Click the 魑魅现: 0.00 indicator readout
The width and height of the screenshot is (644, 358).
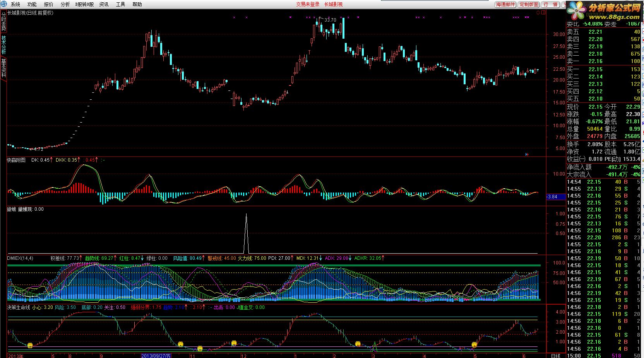31,209
